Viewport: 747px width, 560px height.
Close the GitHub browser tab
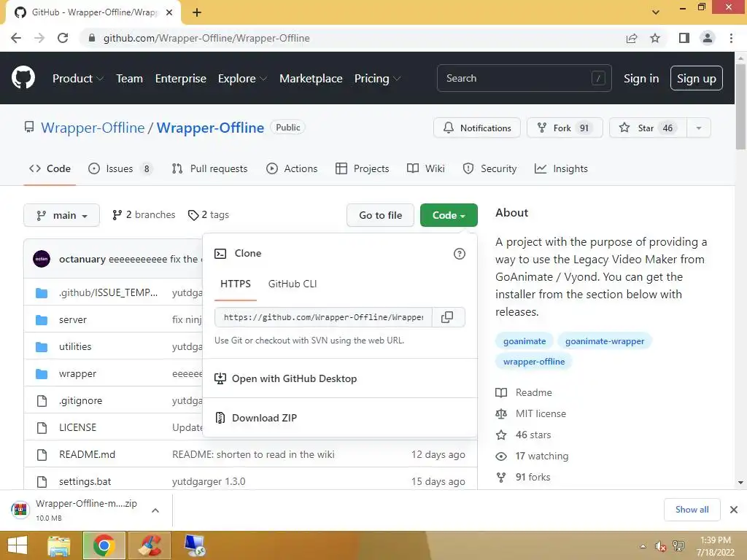(169, 12)
